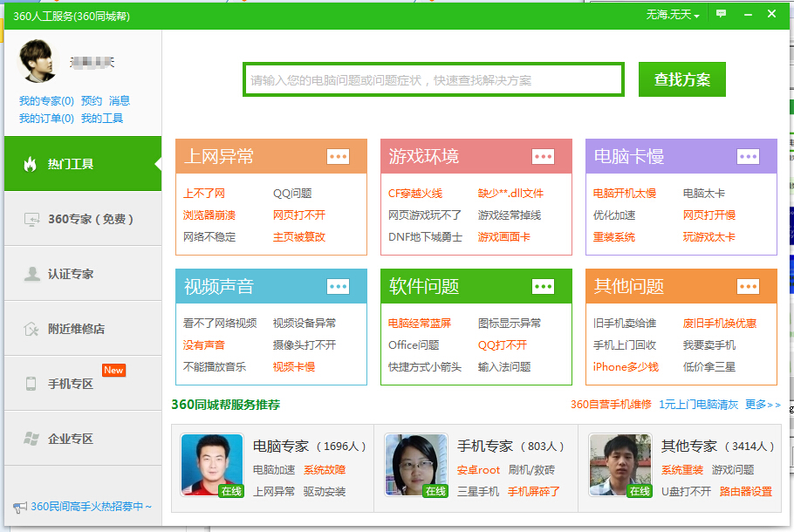794x532 pixels.
Task: Open 我的专家(0) link
Action: click(x=46, y=101)
